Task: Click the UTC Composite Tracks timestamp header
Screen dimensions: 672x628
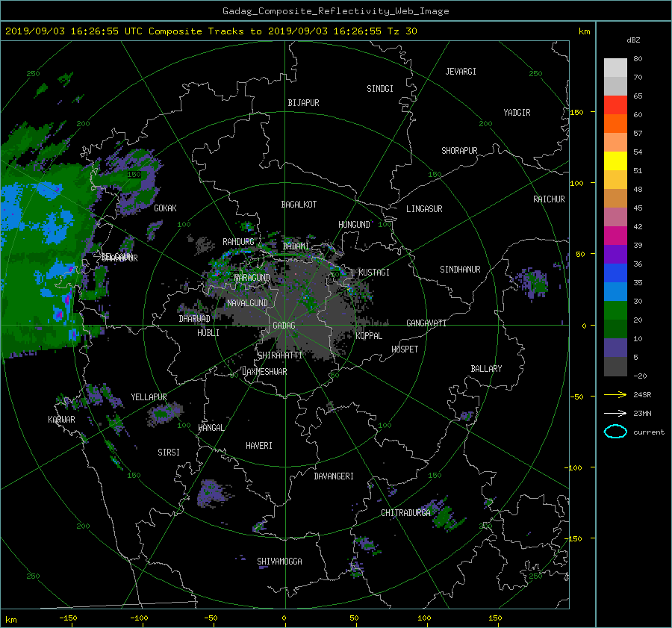Action: pos(211,31)
